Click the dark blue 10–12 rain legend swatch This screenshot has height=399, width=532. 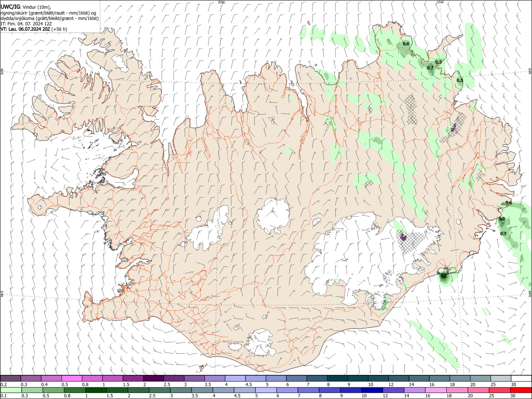[x=372, y=390]
